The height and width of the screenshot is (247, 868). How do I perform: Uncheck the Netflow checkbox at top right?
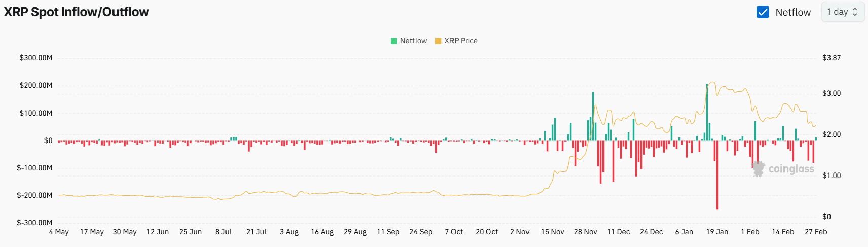tap(763, 12)
